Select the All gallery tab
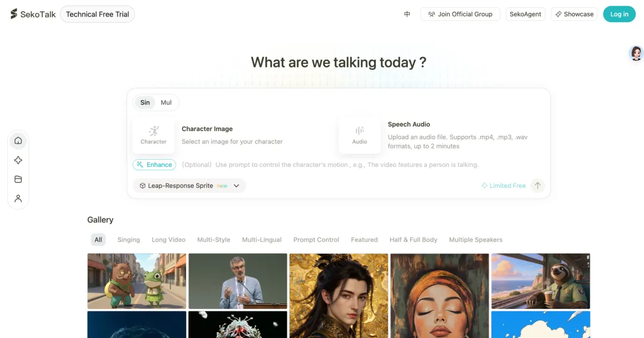This screenshot has width=644, height=338. click(x=98, y=240)
